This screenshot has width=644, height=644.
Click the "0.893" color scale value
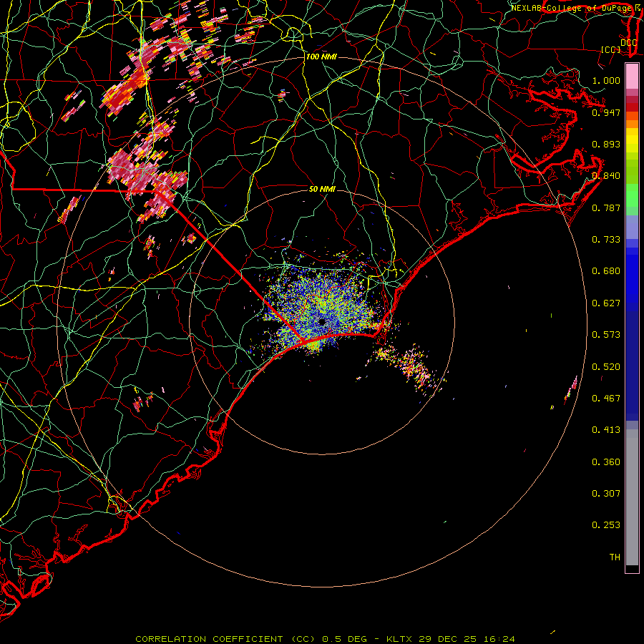tap(606, 144)
